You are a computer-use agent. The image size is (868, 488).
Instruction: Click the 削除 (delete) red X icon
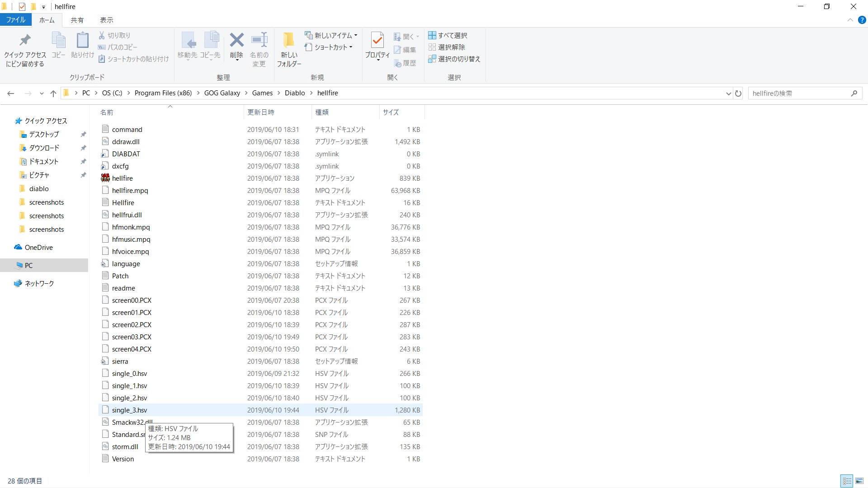(236, 41)
